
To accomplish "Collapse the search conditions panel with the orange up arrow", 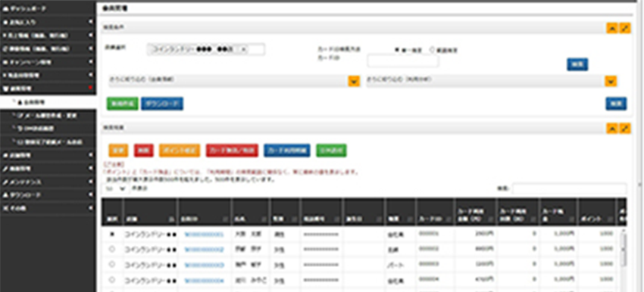I will pyautogui.click(x=612, y=28).
